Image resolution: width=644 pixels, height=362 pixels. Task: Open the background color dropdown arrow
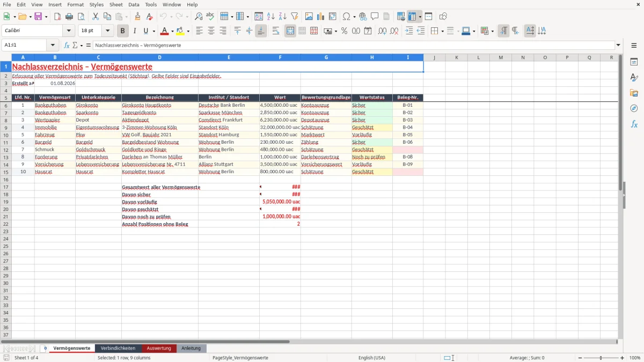point(188,31)
